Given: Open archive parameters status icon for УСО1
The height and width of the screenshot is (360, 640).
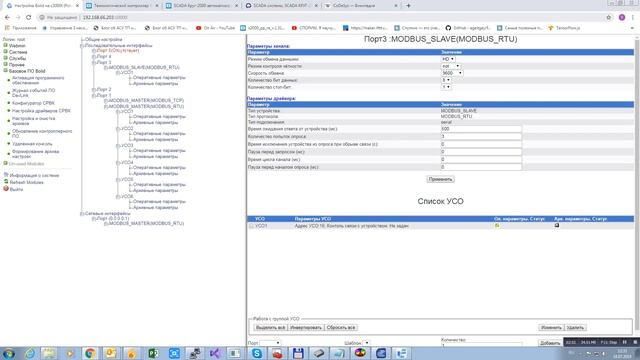Looking at the screenshot, I should click(557, 225).
